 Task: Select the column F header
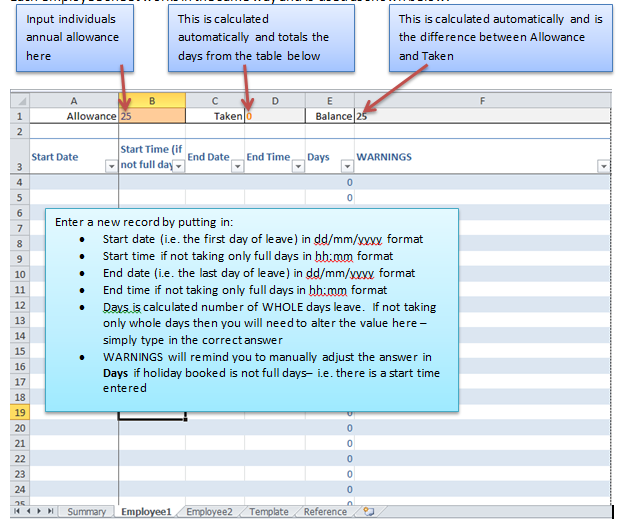(482, 101)
